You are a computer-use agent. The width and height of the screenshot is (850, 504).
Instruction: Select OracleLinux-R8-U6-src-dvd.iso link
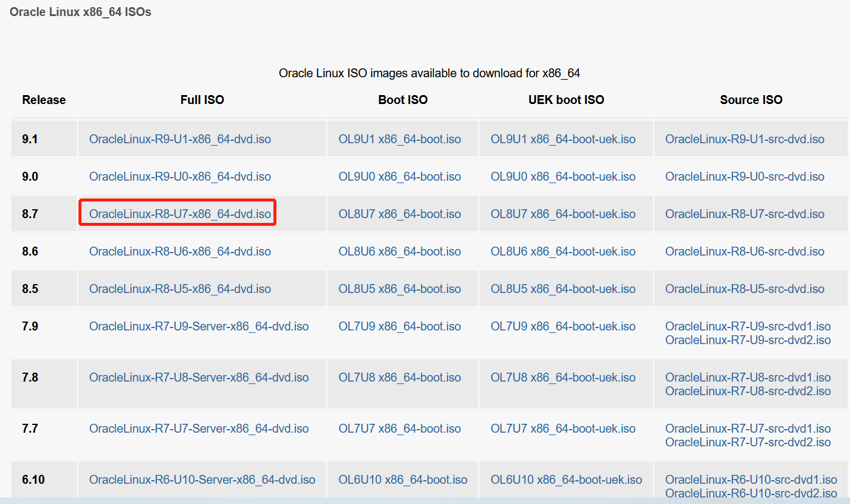745,251
